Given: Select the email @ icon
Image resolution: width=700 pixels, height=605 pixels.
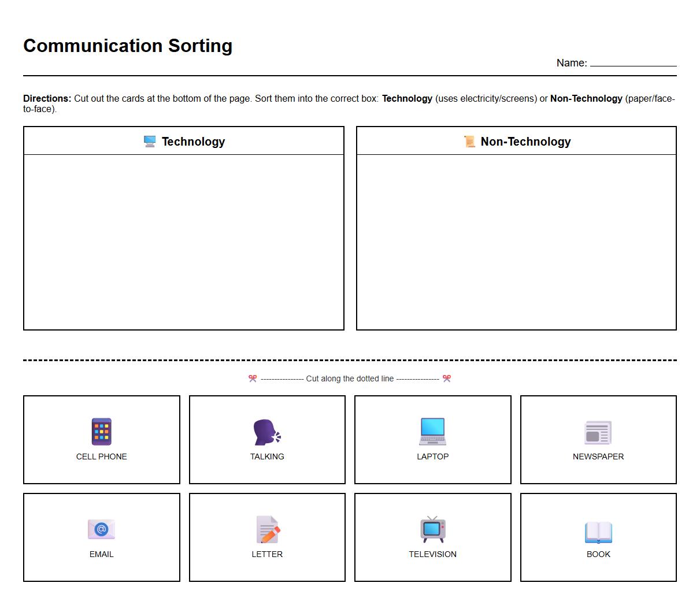Looking at the screenshot, I should 101,529.
